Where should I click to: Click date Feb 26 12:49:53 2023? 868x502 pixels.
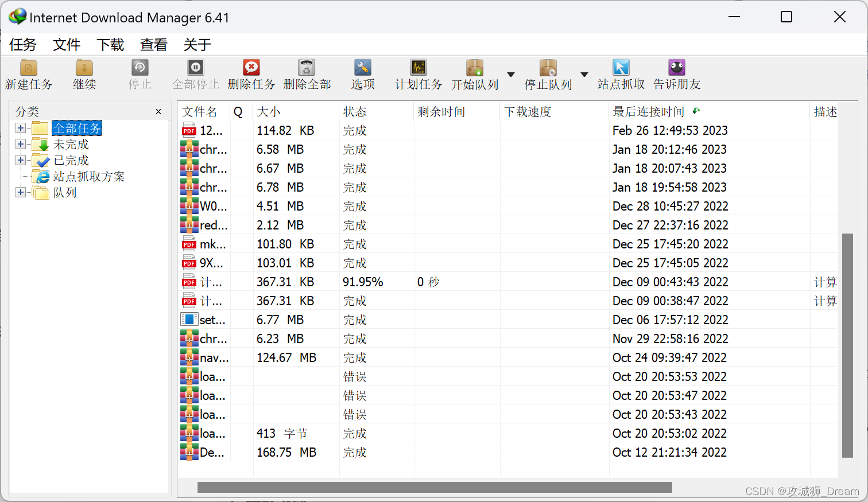tap(670, 130)
